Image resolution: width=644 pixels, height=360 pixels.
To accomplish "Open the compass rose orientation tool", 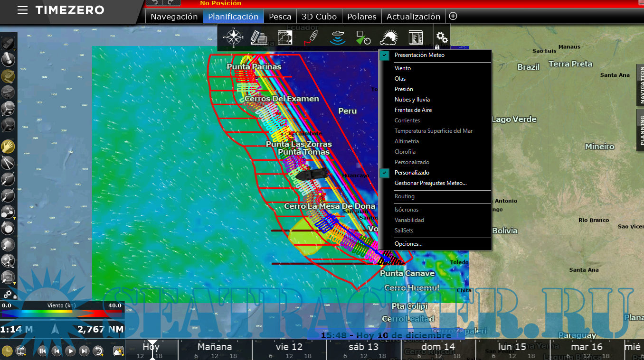I will [x=234, y=37].
